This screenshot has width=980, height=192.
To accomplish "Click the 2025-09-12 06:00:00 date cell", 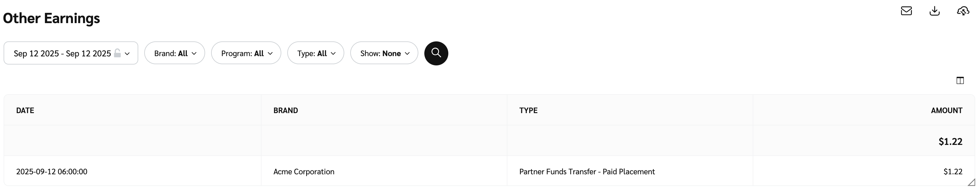I will point(52,172).
